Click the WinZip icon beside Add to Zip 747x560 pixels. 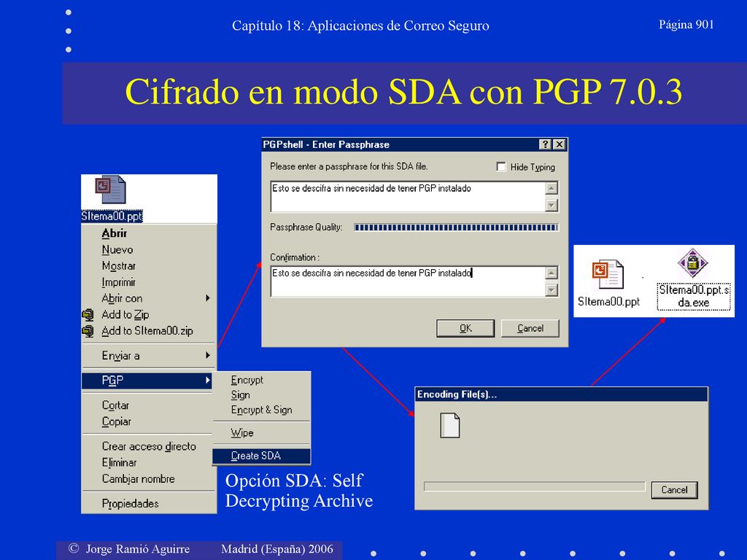tap(88, 315)
